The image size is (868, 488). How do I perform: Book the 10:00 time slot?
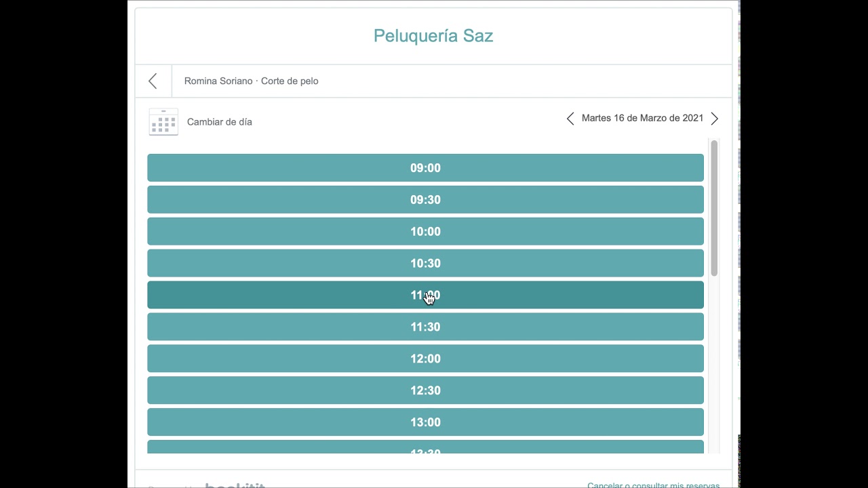(x=425, y=232)
